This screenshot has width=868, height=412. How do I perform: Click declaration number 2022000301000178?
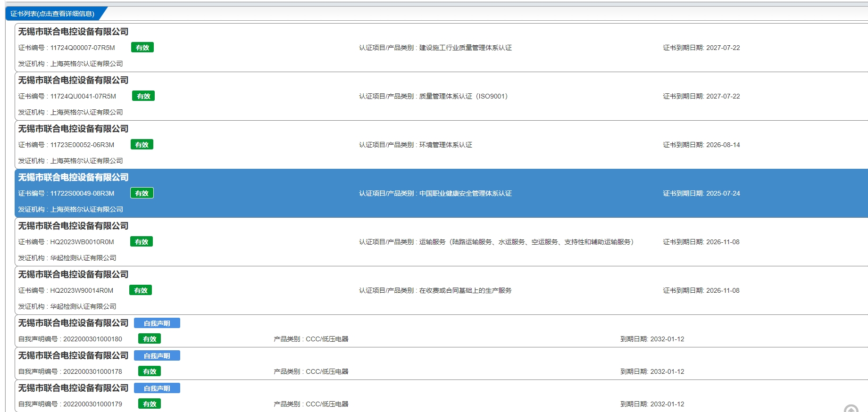92,371
